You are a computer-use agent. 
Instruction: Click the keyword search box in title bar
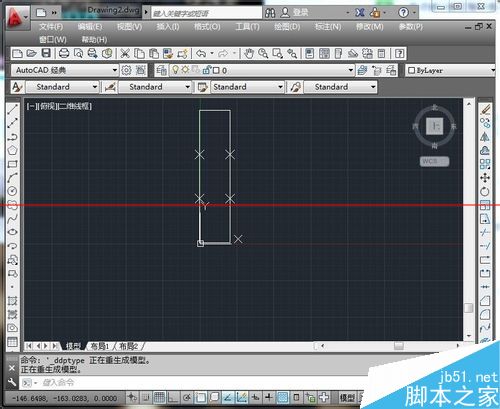tap(207, 13)
